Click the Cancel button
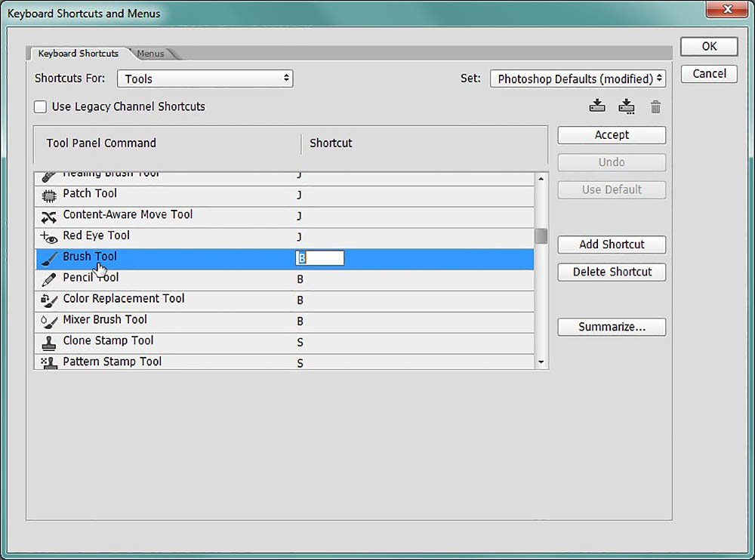755x560 pixels. (x=709, y=74)
